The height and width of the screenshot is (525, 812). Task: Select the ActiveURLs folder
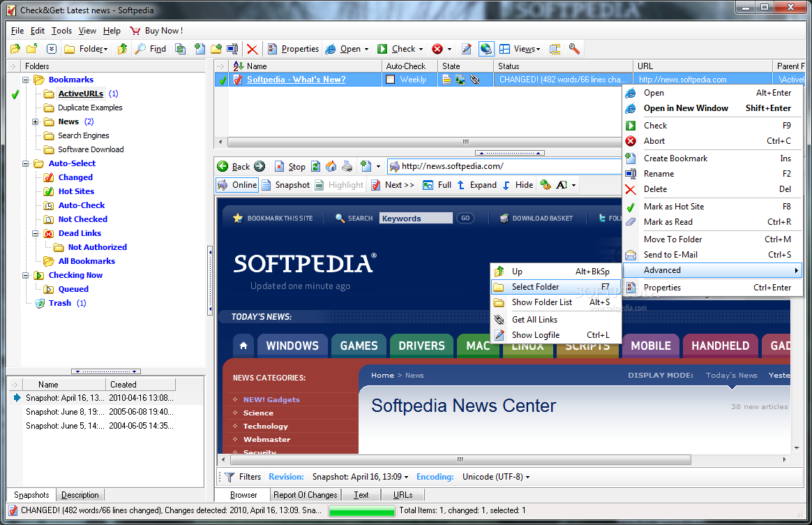click(x=81, y=94)
